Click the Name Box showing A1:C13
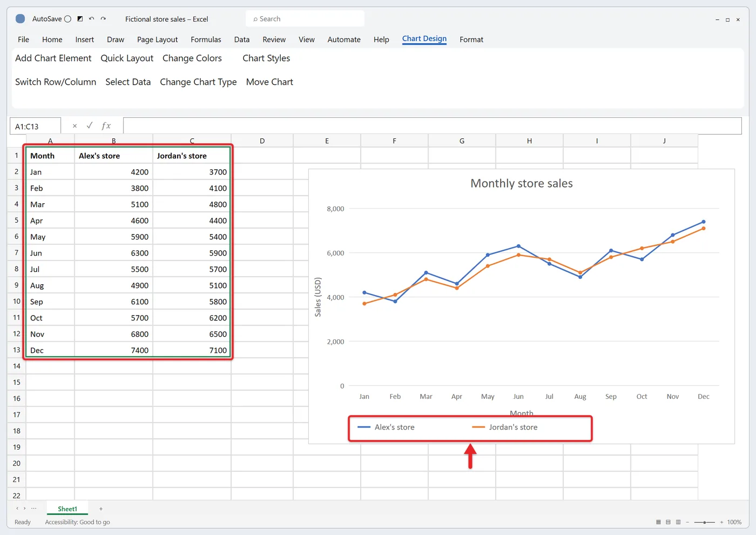This screenshot has width=756, height=535. coord(35,126)
